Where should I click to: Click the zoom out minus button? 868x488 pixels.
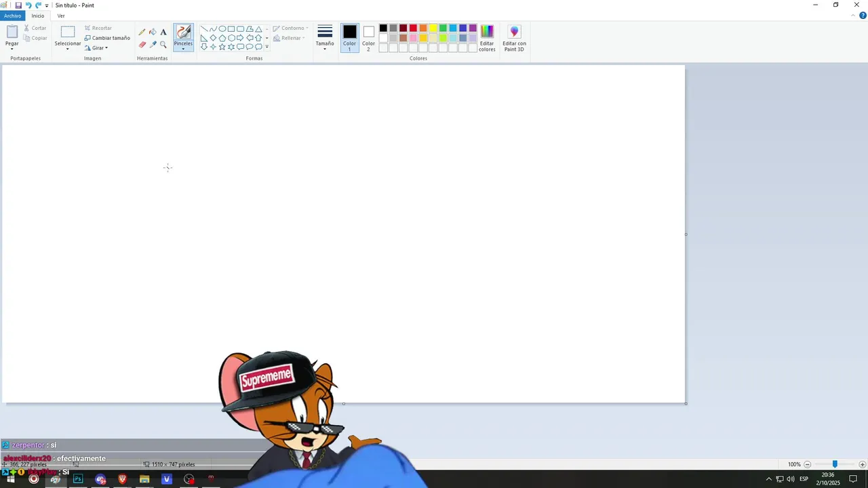pyautogui.click(x=807, y=464)
